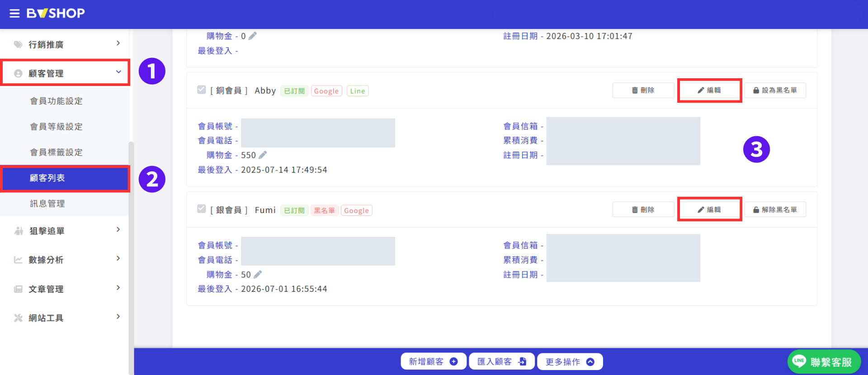Edit Abby's 550 shopping credit pencil
Image resolution: width=868 pixels, height=375 pixels.
coord(262,155)
